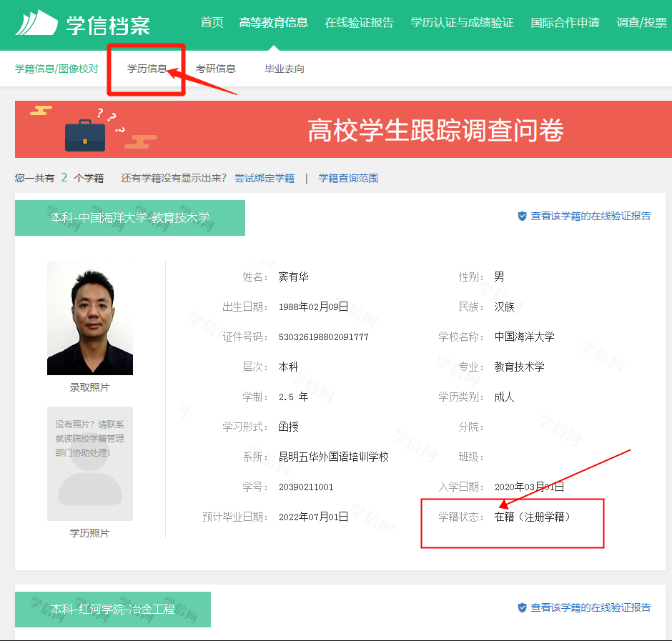Switch to the 学籍信息/图像校对 tab
This screenshot has height=641, width=672.
point(56,69)
